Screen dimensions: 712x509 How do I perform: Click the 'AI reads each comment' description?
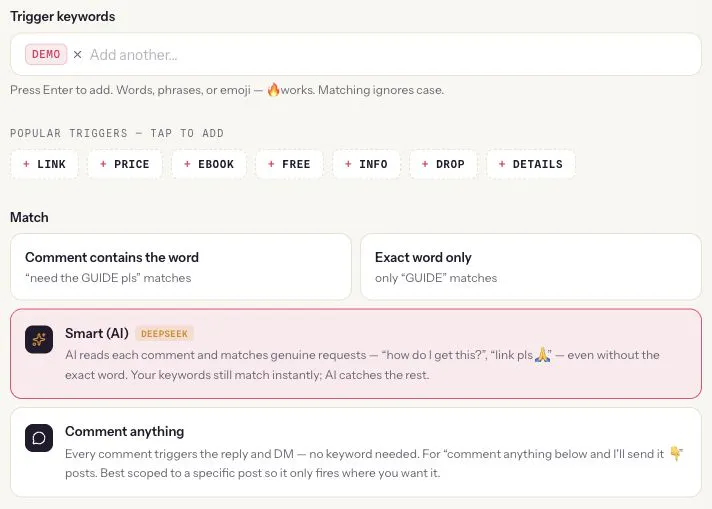(x=362, y=365)
